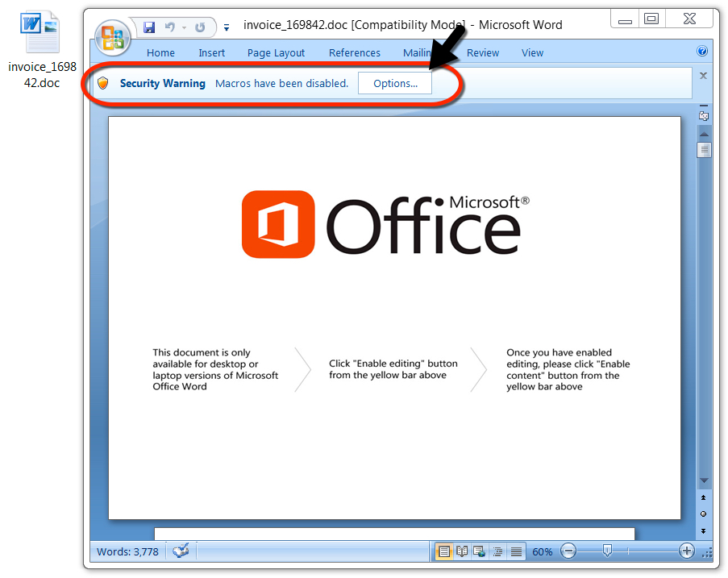This screenshot has width=728, height=578.
Task: Click the Zoom In plus button
Action: [x=686, y=551]
